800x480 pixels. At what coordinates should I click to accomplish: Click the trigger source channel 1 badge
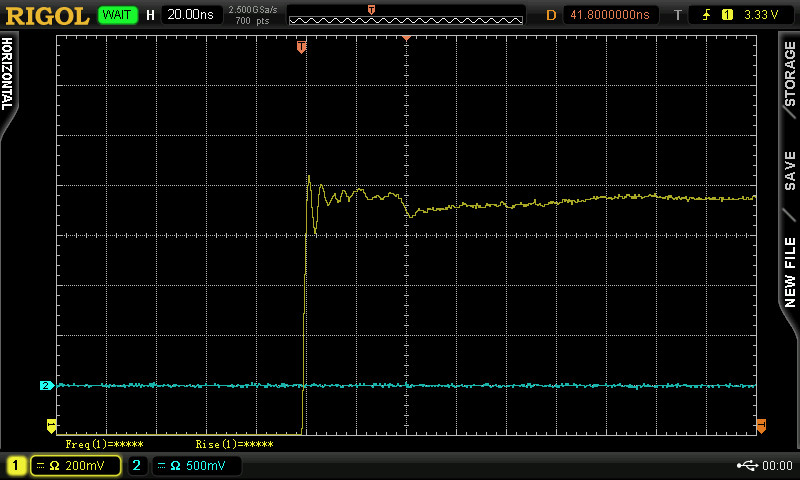726,15
